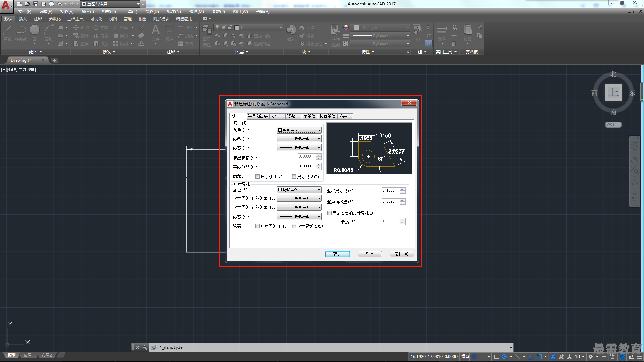644x362 pixels.
Task: Open the workspace gear icon in status bar
Action: coord(591,357)
